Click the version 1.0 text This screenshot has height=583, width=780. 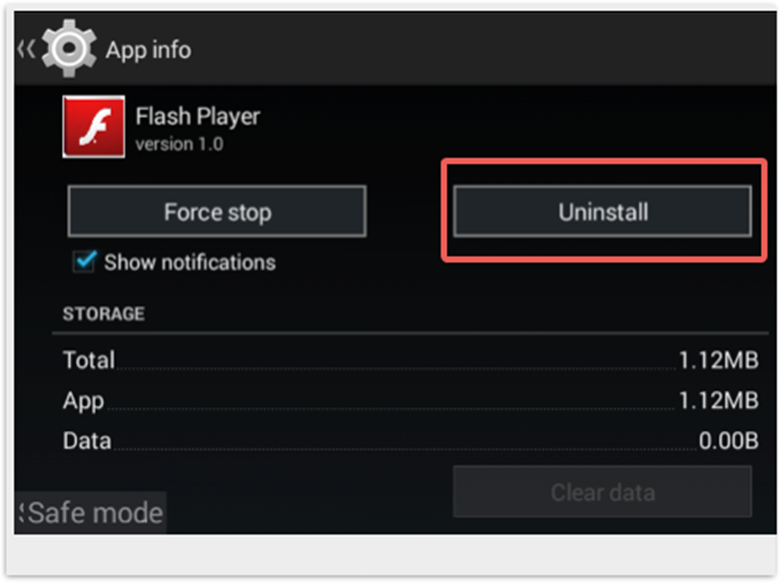click(179, 144)
